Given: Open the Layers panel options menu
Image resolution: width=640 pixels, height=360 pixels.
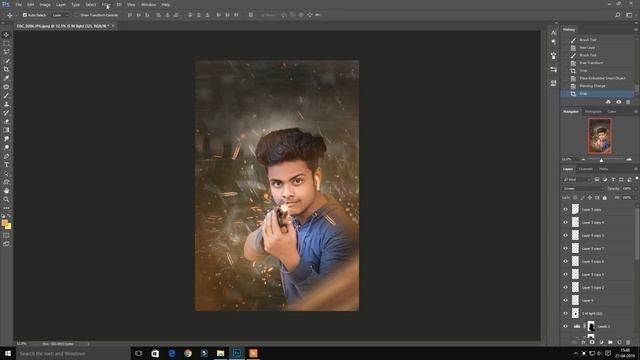Looking at the screenshot, I should (x=636, y=169).
